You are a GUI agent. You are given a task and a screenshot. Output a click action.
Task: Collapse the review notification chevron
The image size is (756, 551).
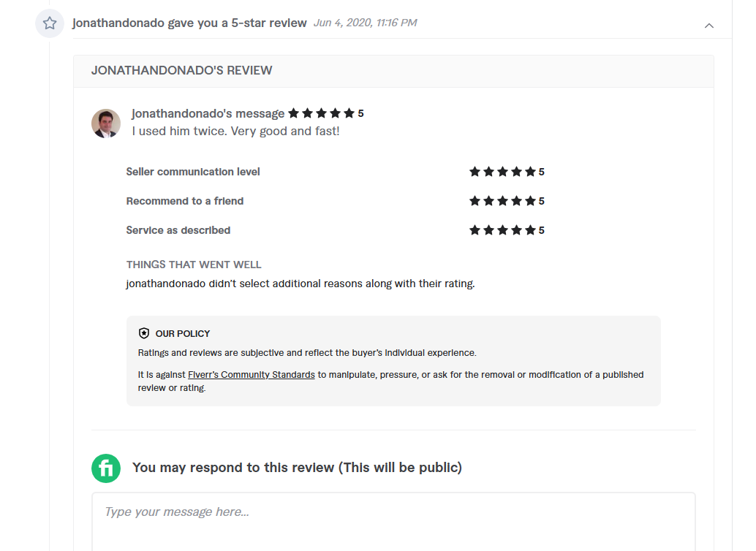coord(708,26)
